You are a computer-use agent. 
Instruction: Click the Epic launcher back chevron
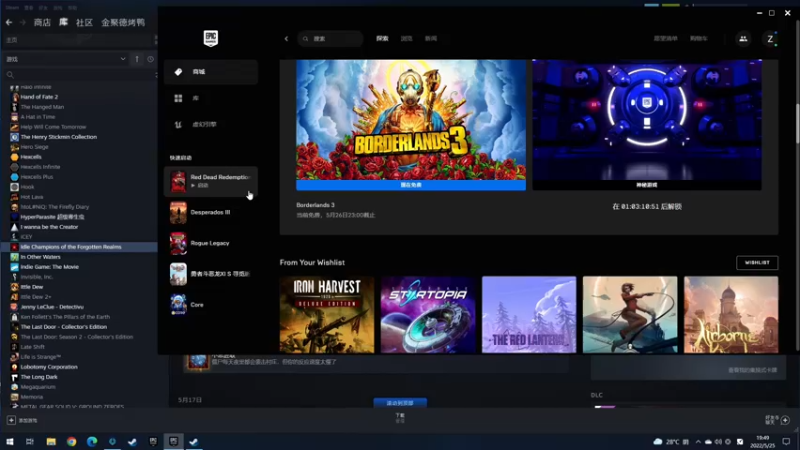(x=286, y=39)
